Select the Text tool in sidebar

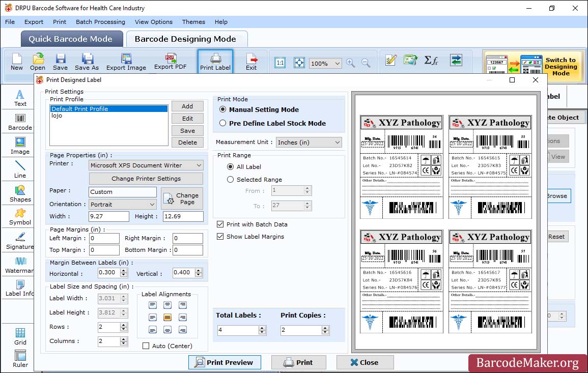point(20,98)
